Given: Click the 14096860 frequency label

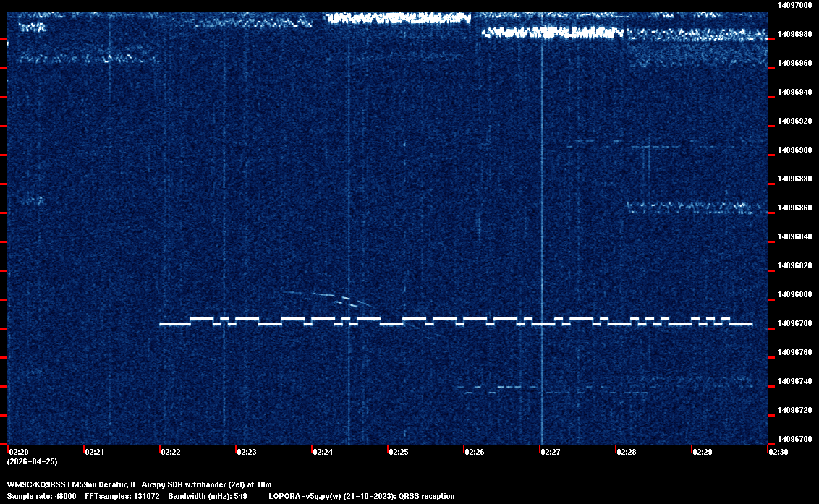Looking at the screenshot, I should click(x=795, y=208).
